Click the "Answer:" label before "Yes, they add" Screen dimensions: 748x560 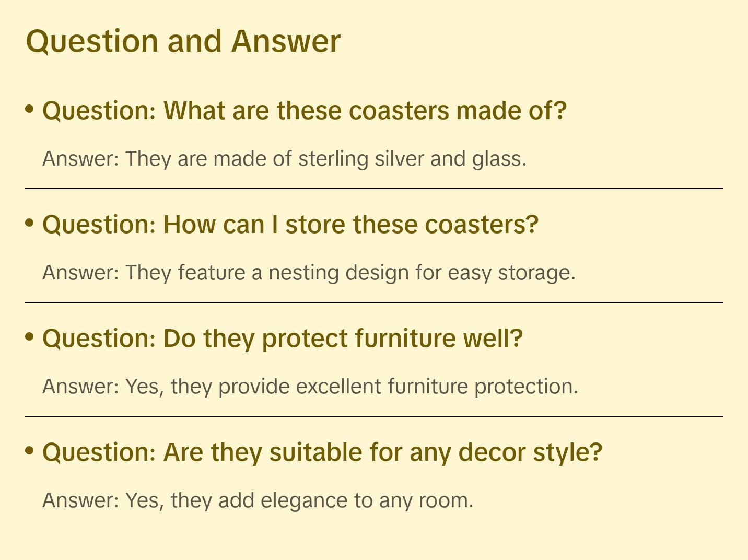coord(81,500)
